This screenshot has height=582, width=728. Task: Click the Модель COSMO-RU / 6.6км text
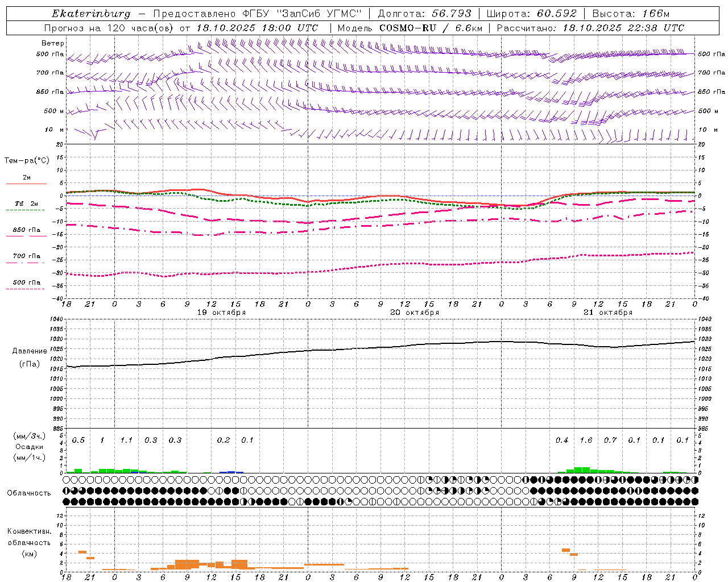point(409,28)
